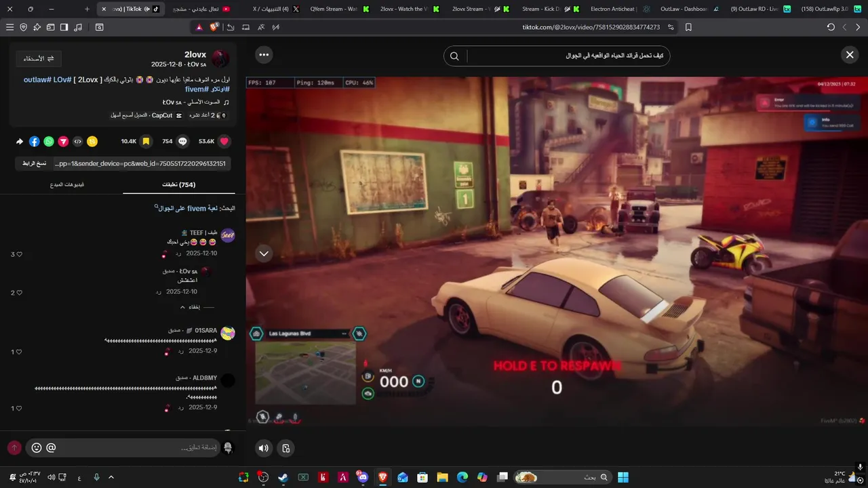The image size is (868, 488).
Task: Open comments via the speech bubble icon
Action: click(x=182, y=141)
